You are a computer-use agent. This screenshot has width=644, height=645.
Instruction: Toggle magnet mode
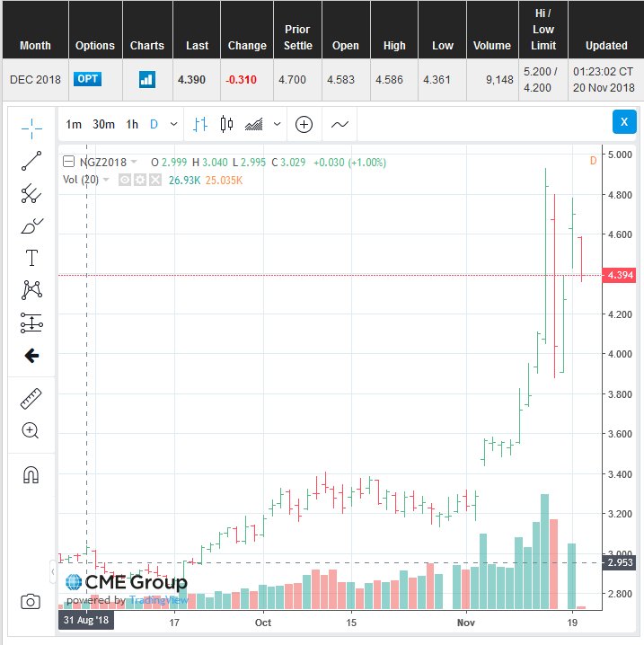31,474
